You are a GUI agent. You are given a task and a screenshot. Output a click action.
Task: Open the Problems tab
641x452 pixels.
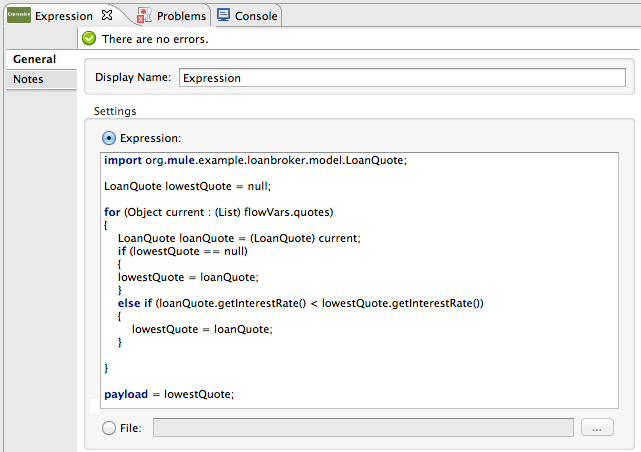(180, 16)
